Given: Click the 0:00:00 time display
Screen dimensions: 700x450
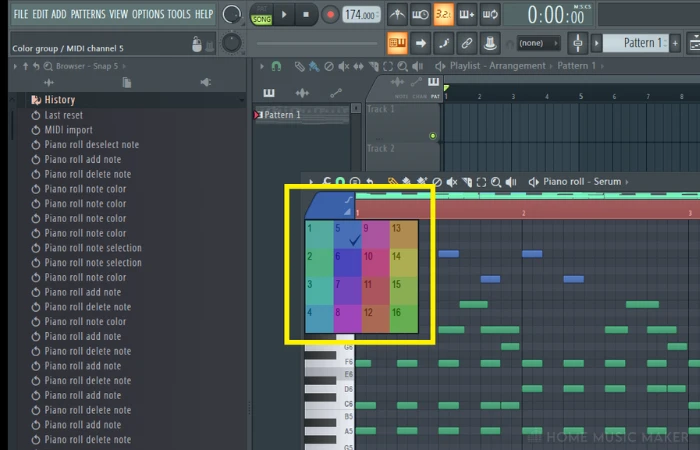Looking at the screenshot, I should point(555,15).
